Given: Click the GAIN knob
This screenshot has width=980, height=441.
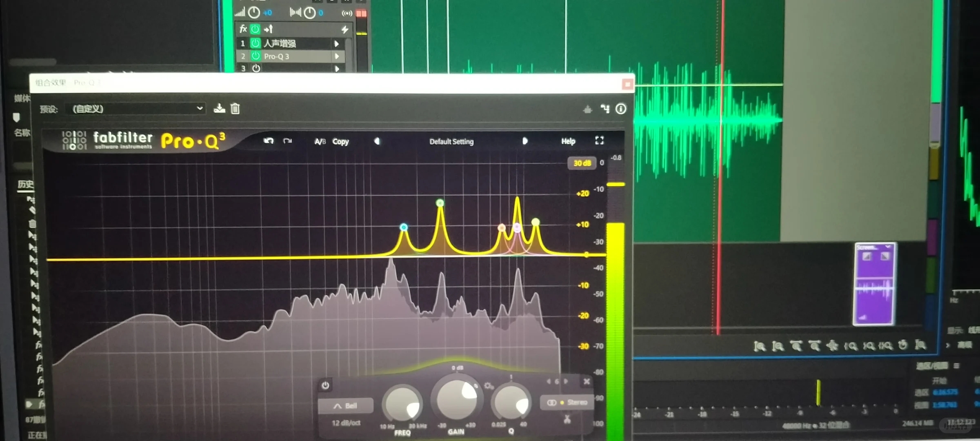Looking at the screenshot, I should 456,399.
